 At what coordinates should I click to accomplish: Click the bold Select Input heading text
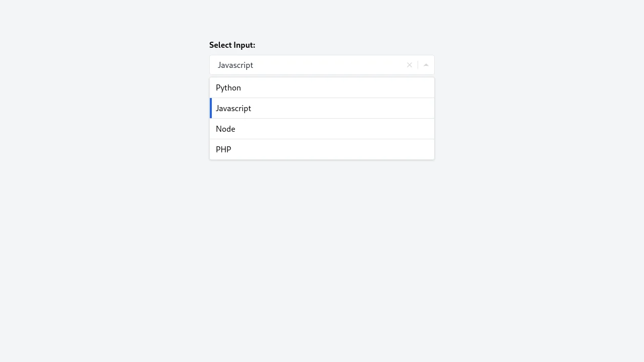click(232, 45)
